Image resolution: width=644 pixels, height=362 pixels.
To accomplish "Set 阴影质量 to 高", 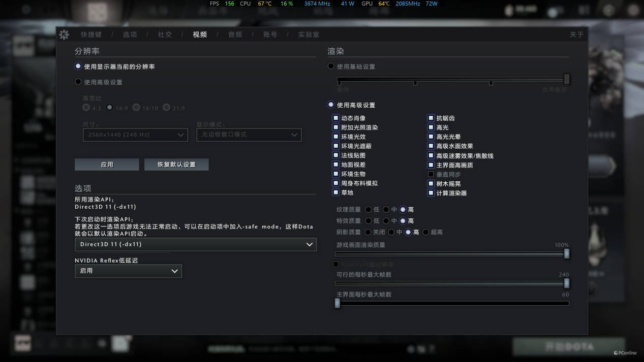I will (x=408, y=232).
